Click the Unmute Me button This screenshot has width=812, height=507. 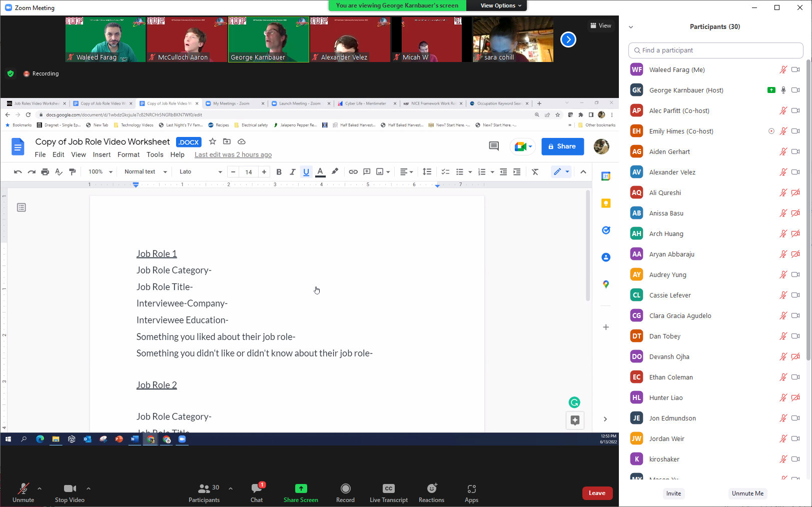[747, 493]
